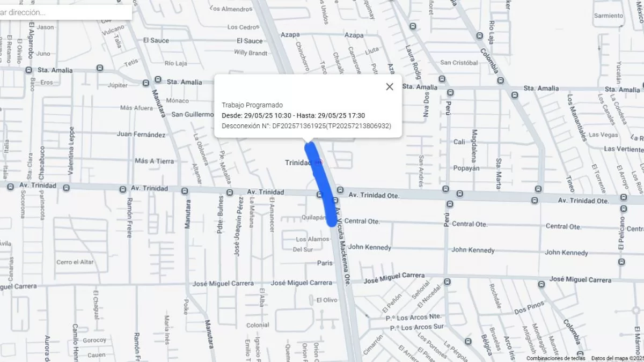
Task: Close the Trabajo Programado info popup
Action: pyautogui.click(x=390, y=86)
